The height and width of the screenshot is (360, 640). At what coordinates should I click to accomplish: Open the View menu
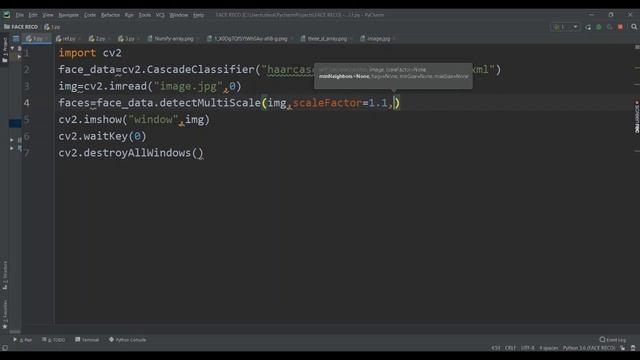[x=48, y=15]
